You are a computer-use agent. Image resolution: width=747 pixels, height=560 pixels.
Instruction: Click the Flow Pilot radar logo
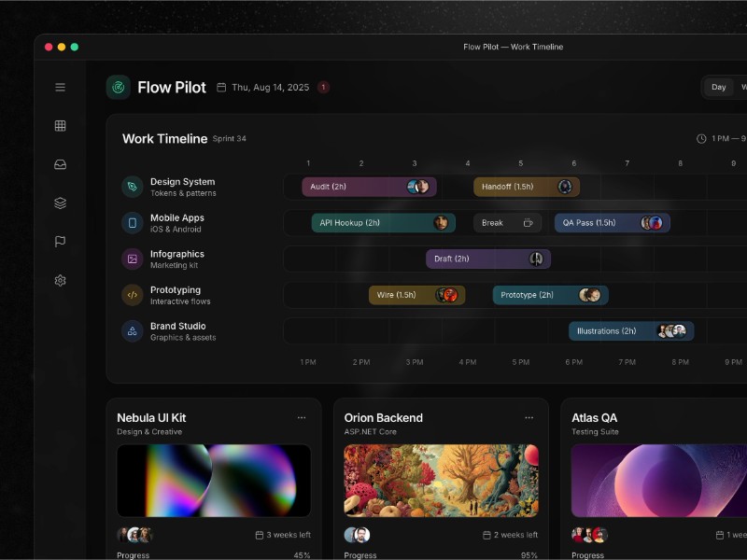pyautogui.click(x=119, y=87)
